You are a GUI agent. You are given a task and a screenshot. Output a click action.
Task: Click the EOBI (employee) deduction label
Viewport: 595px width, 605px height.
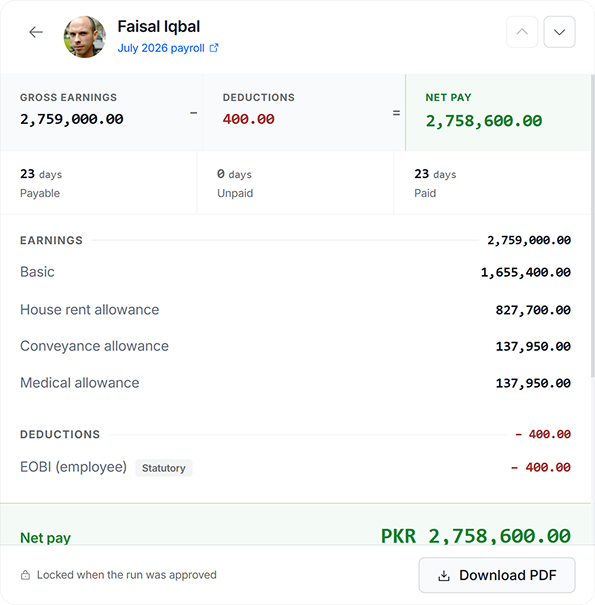click(x=73, y=467)
